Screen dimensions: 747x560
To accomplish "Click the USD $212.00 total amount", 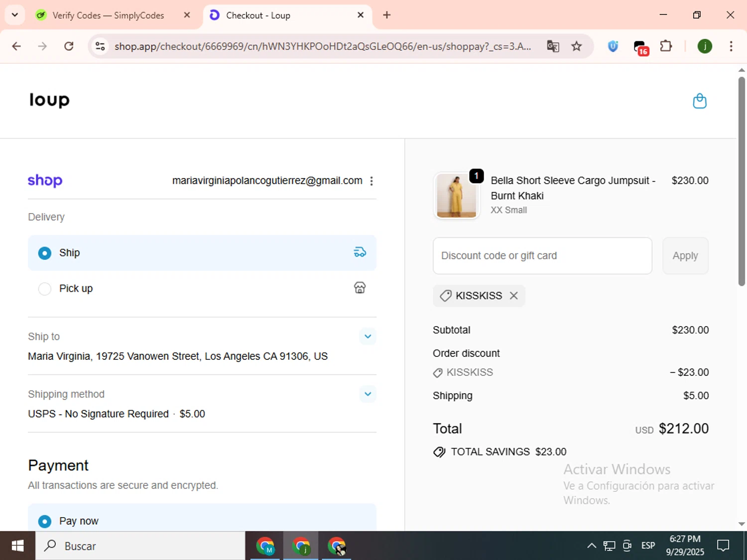I will coord(672,429).
